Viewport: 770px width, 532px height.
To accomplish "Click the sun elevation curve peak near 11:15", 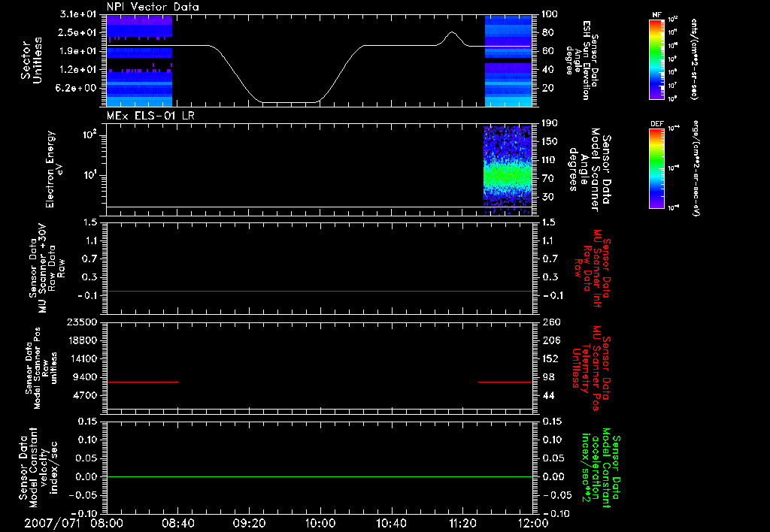I will click(x=452, y=33).
